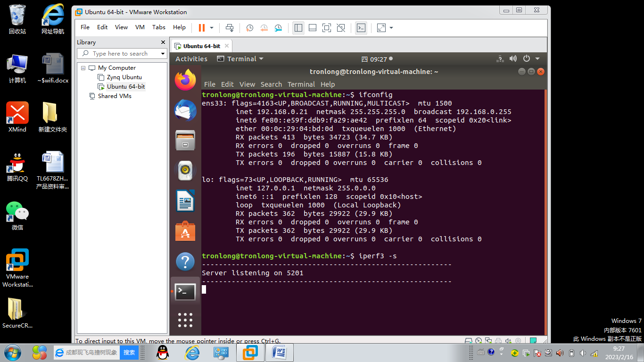Toggle the thumbnail bar view button
This screenshot has width=644, height=362.
313,28
